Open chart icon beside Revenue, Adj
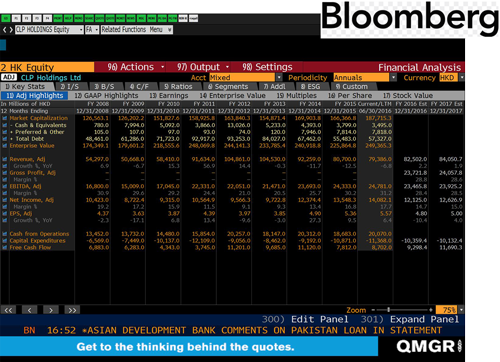The image size is (500, 362). coord(5,159)
